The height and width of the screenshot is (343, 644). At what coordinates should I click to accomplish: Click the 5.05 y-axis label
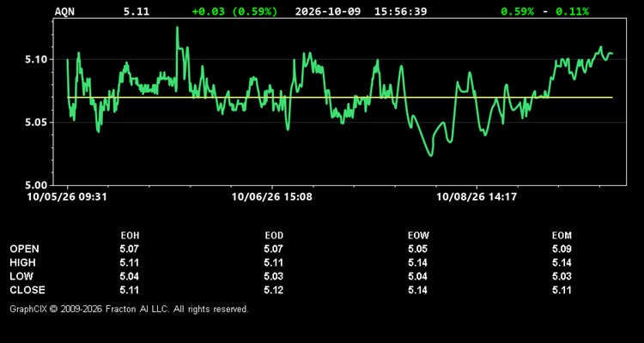pos(36,123)
